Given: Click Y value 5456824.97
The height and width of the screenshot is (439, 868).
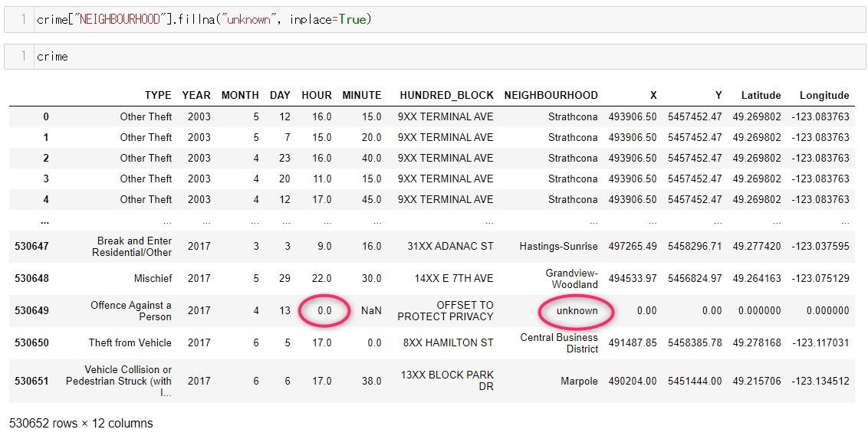Looking at the screenshot, I should tap(695, 278).
